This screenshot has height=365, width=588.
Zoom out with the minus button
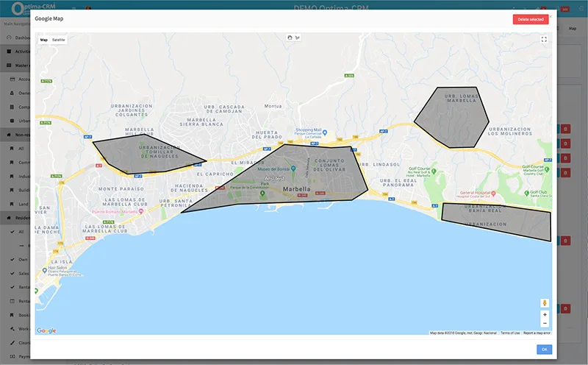click(545, 323)
